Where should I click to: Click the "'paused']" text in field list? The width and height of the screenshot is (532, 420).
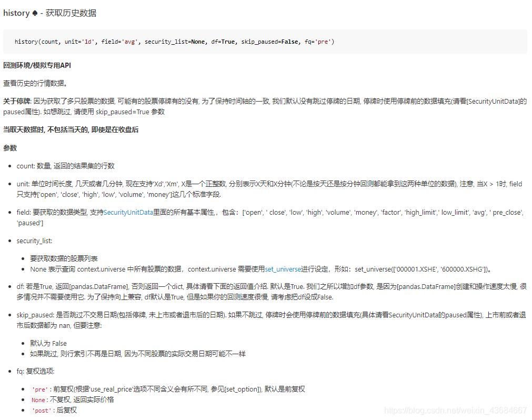click(x=30, y=223)
